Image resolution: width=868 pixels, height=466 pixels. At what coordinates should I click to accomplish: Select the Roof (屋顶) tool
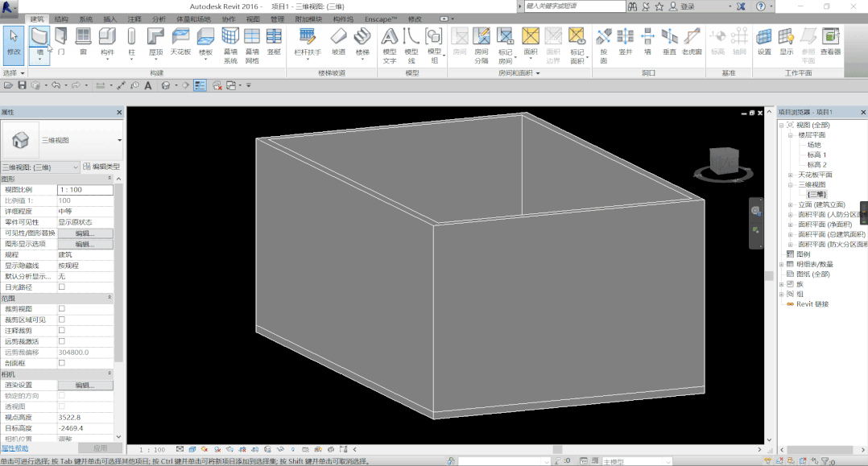155,42
